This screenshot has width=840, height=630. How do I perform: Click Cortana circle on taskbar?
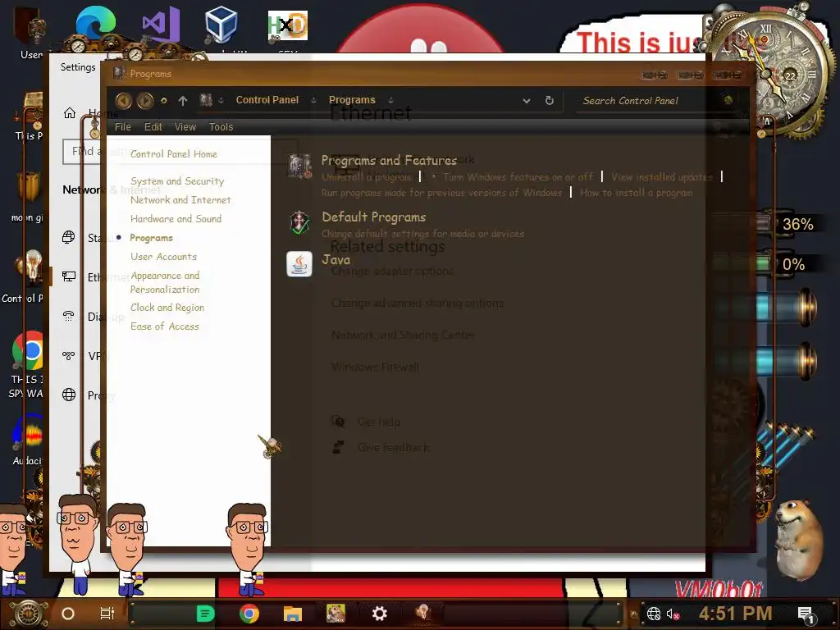68,614
